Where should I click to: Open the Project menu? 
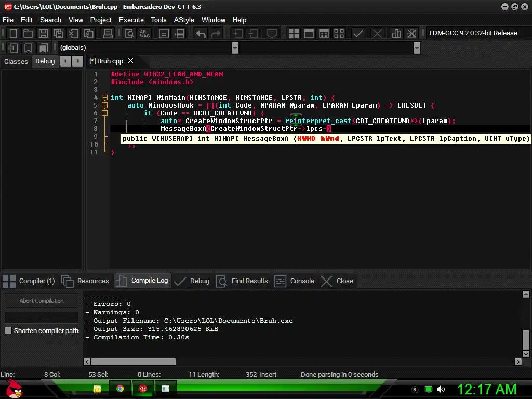[x=101, y=20]
